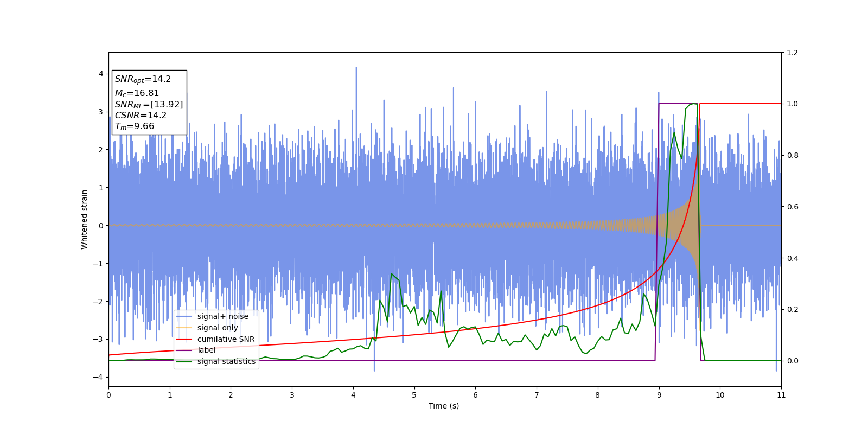868x434 pixels.
Task: Click the x-axis tick label 10
Action: click(720, 395)
